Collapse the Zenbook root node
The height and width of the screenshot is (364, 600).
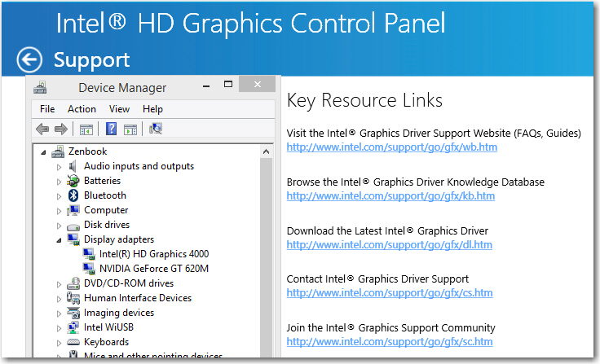pos(43,152)
